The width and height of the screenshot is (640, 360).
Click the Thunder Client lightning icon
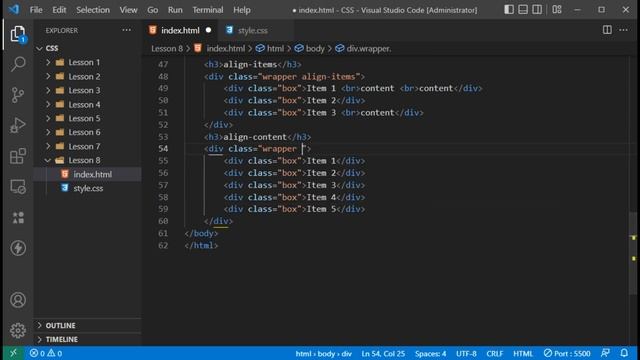pyautogui.click(x=18, y=248)
